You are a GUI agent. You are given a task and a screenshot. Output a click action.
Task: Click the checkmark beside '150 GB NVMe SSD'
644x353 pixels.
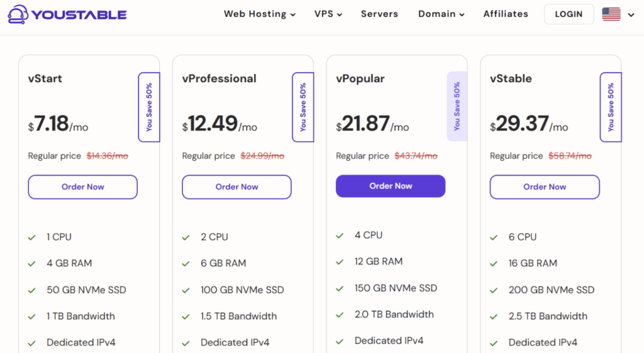pos(340,289)
